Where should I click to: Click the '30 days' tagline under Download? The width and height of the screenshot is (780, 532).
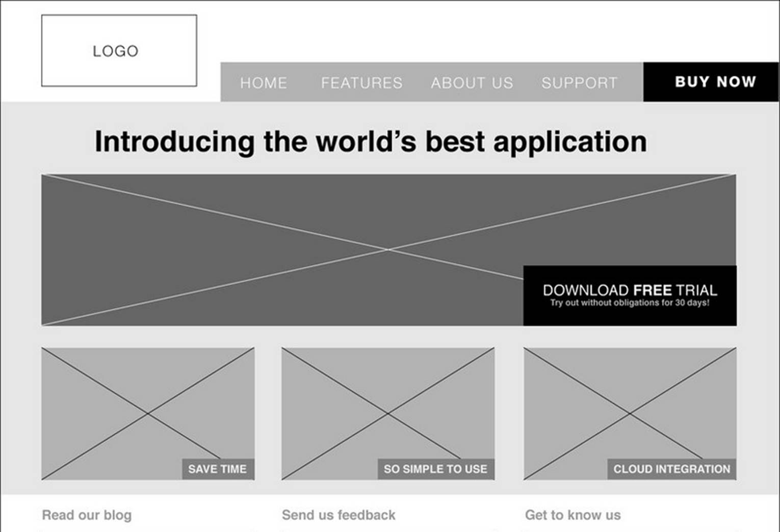point(630,303)
